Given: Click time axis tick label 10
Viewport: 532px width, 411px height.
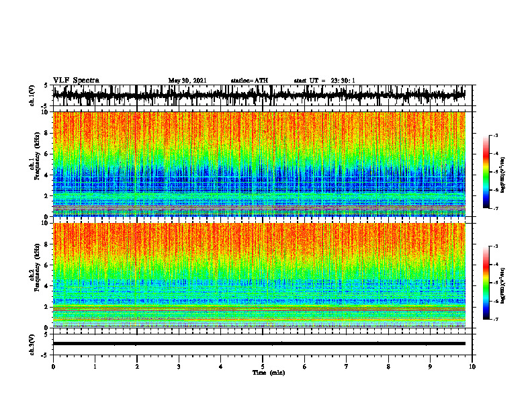Looking at the screenshot, I should 472,367.
